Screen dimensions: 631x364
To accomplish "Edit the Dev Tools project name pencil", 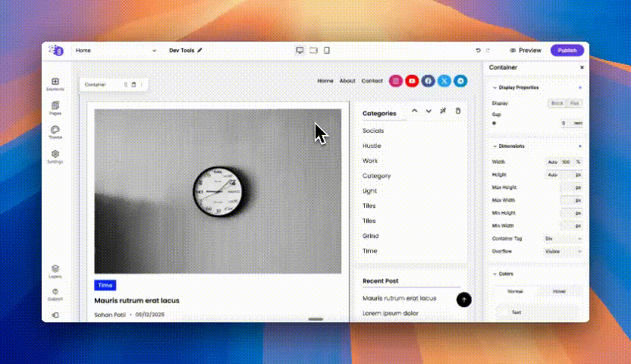I will pos(199,50).
